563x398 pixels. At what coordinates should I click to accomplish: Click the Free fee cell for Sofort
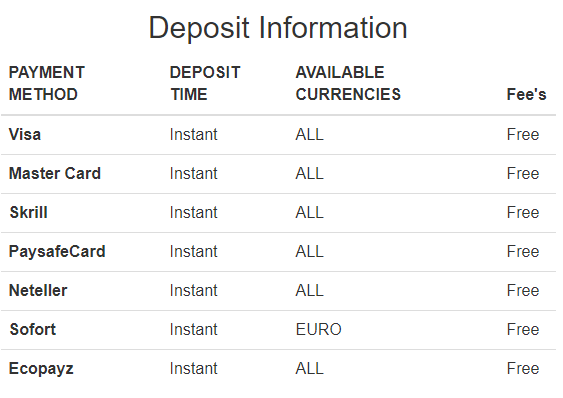tap(523, 329)
